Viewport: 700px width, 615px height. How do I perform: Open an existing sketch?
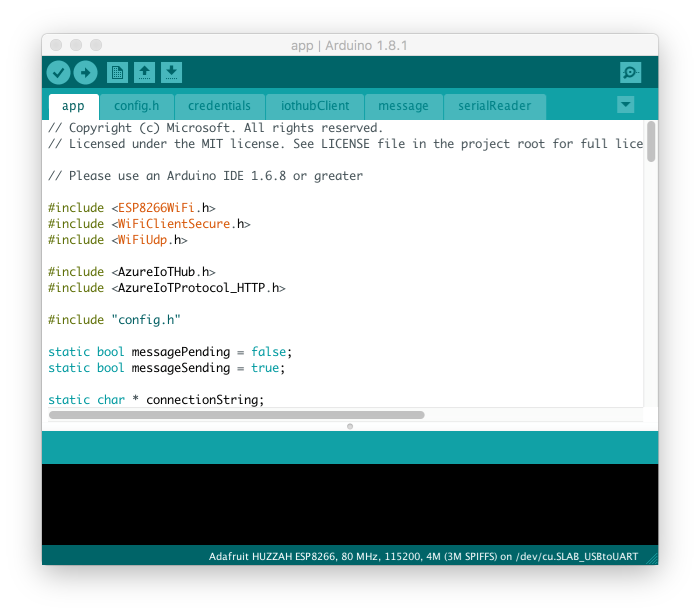click(144, 72)
